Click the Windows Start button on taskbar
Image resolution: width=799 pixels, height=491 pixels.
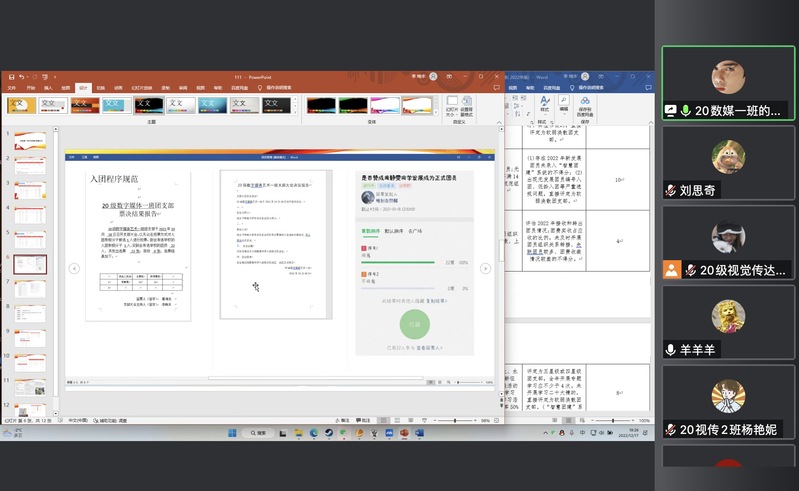pos(233,433)
